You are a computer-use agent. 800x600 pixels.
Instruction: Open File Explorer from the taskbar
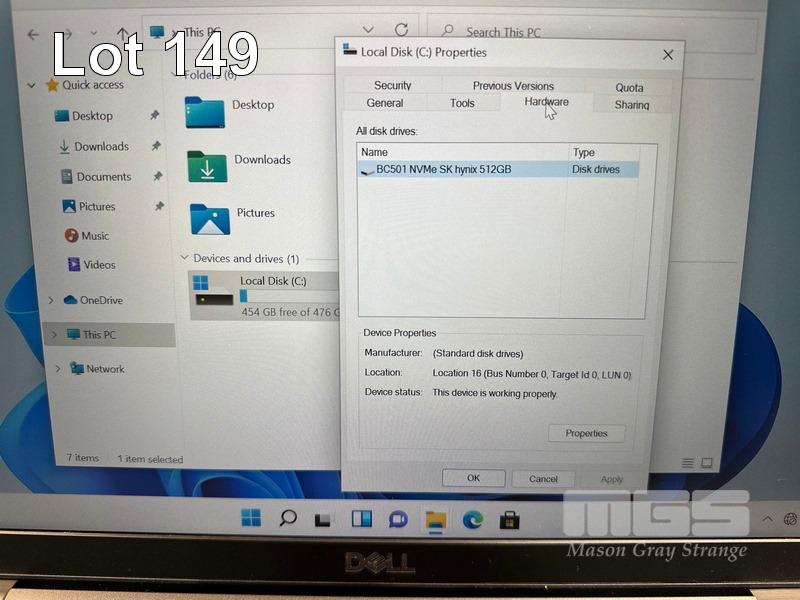click(x=435, y=519)
